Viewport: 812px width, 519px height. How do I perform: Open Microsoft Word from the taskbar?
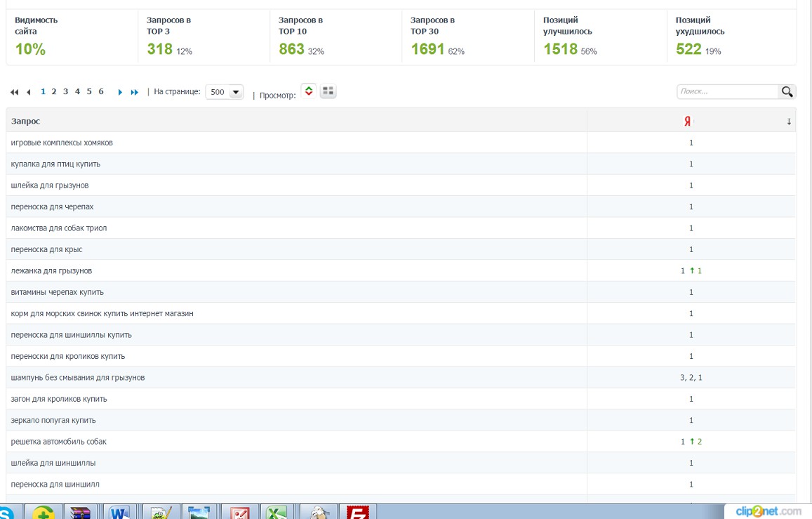pos(119,512)
